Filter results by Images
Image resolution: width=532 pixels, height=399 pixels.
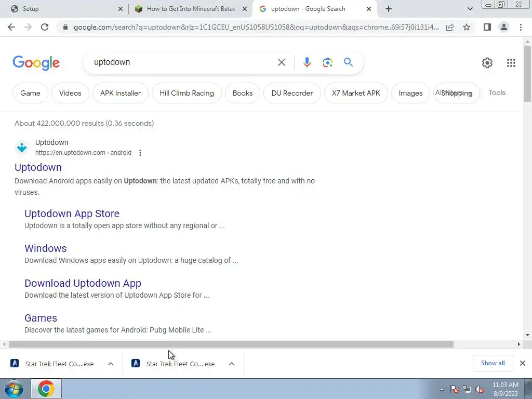pos(410,93)
